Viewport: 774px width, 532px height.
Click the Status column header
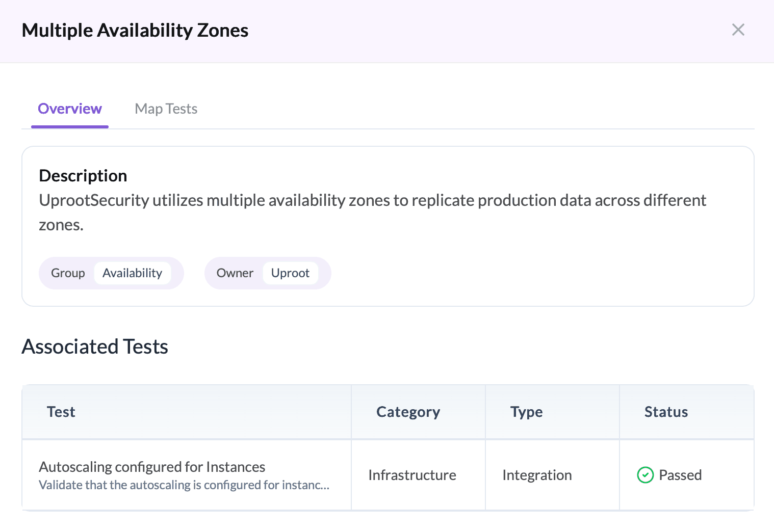(x=666, y=412)
